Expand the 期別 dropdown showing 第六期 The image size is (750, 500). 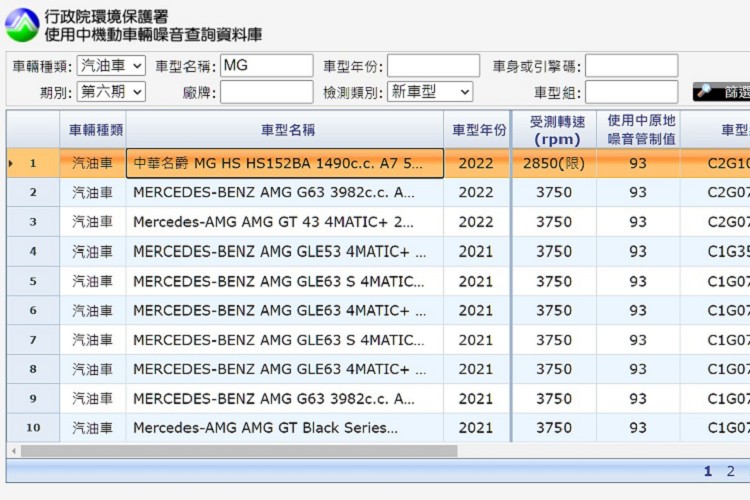coord(110,92)
